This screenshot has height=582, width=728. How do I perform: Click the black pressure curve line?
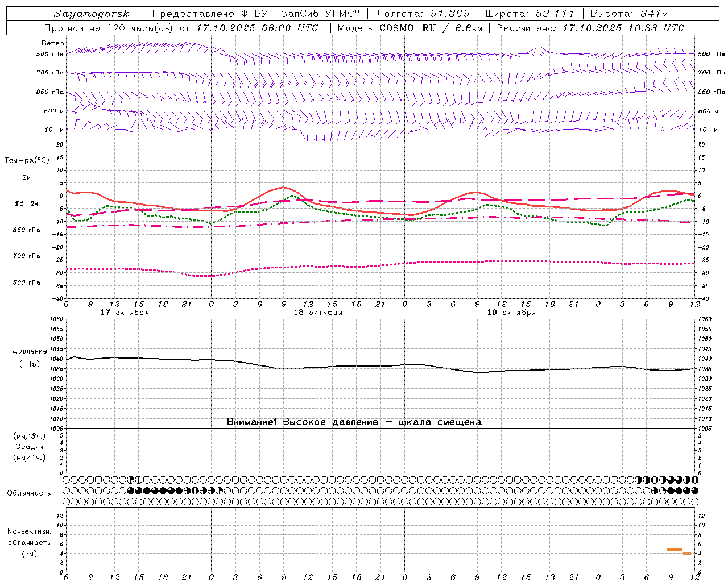(380, 366)
